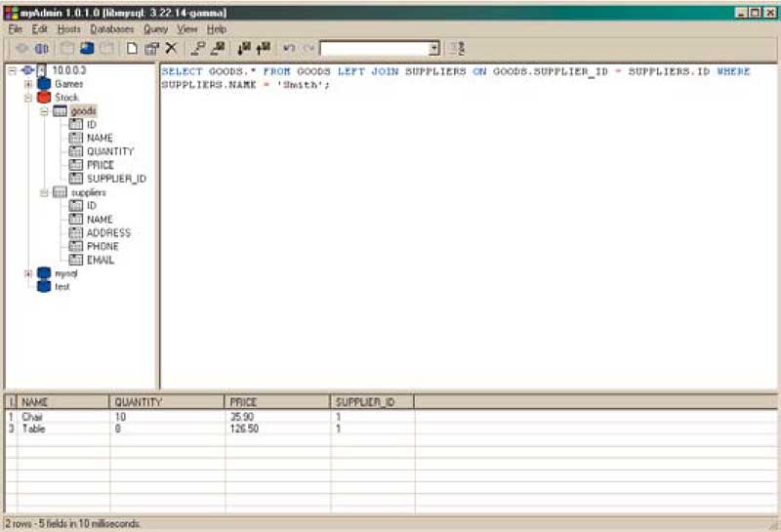781x532 pixels.
Task: Open the toolbar combo box dropdown
Action: coord(433,48)
